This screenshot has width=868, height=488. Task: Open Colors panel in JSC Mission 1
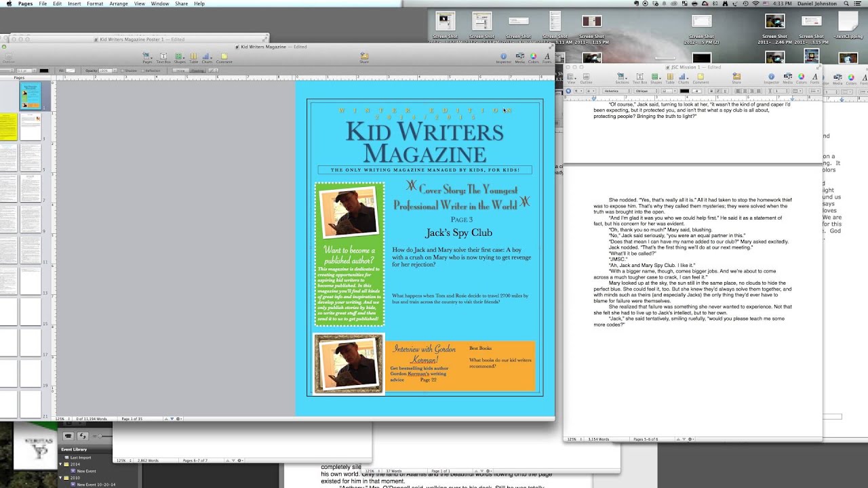[x=801, y=78]
